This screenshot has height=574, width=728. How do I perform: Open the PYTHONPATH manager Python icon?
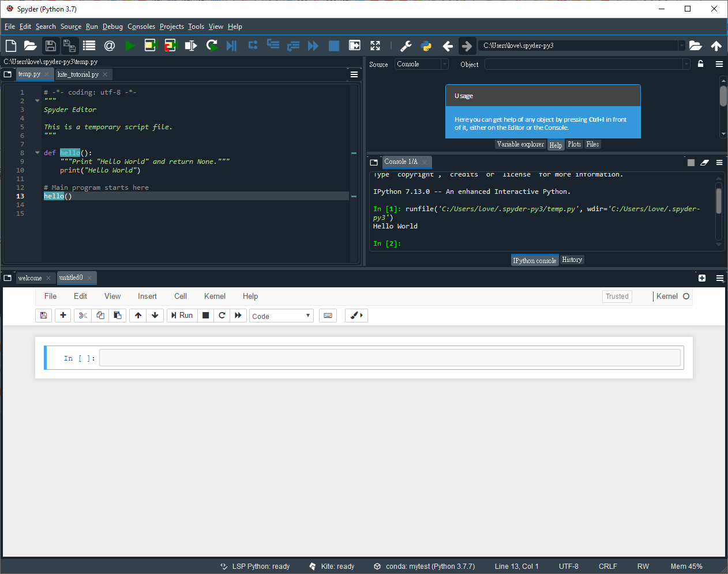pos(426,46)
